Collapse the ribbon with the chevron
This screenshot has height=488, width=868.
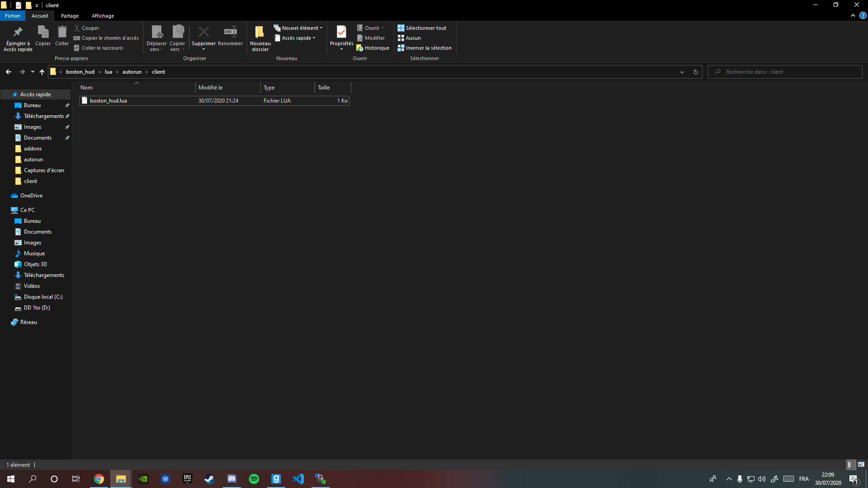pos(853,15)
